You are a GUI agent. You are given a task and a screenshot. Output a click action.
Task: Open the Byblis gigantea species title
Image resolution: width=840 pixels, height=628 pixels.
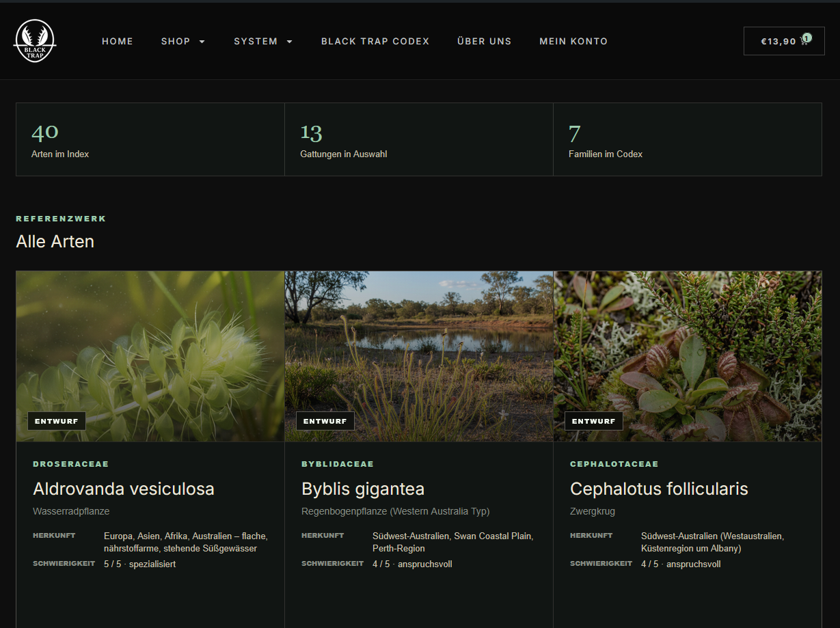coord(363,489)
